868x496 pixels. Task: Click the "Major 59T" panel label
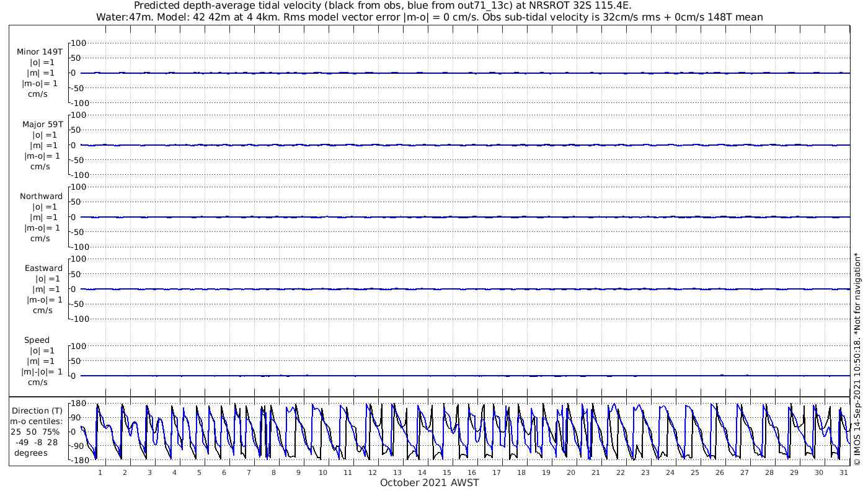(42, 124)
